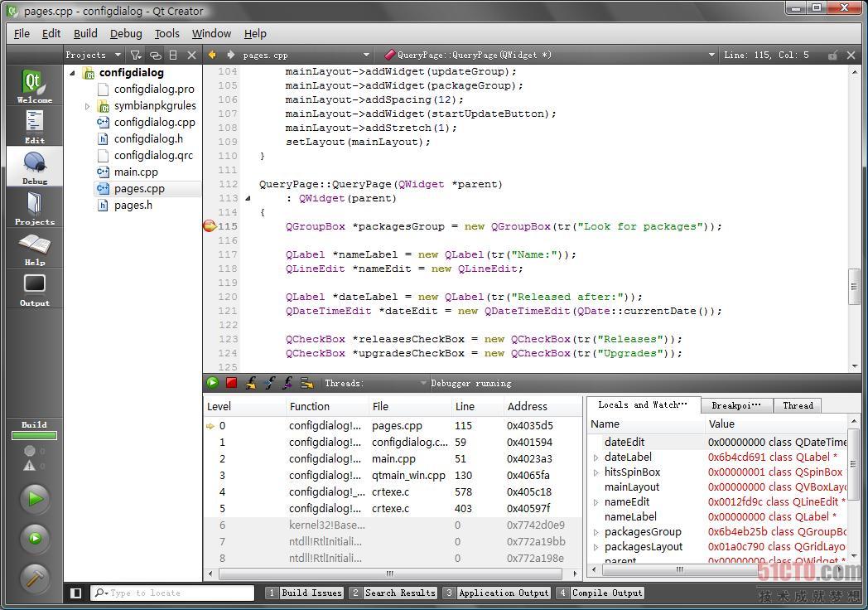Continue debugger with green play icon

212,382
